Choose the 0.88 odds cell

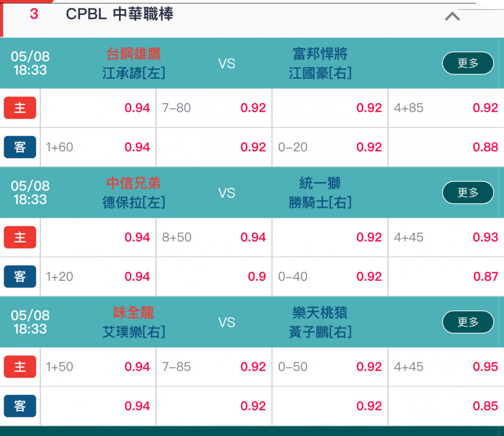446,147
